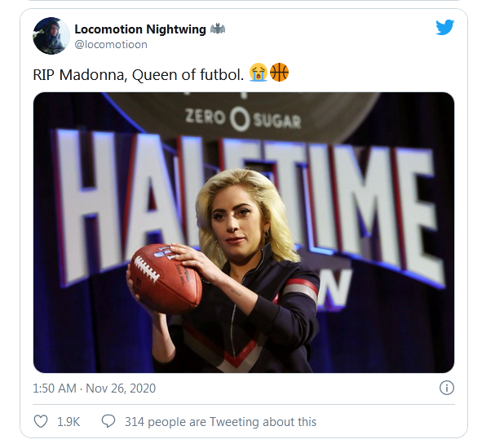The image size is (504, 444).
Task: Click the football held in the photo
Action: pos(162,276)
